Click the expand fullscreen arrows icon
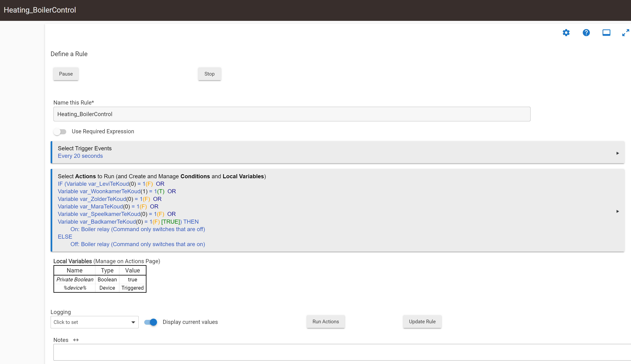 pos(626,33)
